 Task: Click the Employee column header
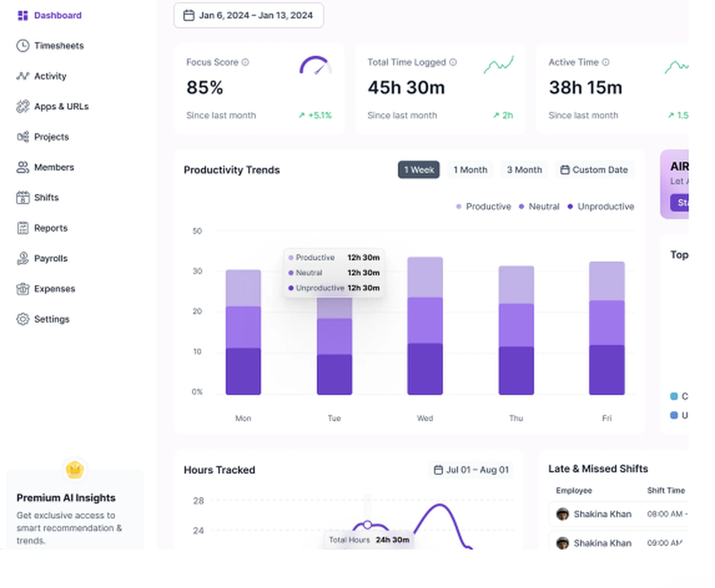pyautogui.click(x=573, y=490)
